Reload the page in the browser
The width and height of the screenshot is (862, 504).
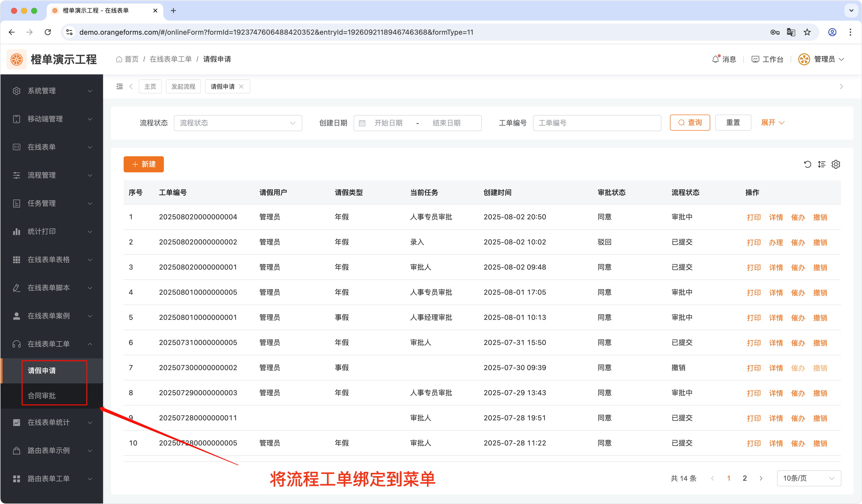click(48, 32)
